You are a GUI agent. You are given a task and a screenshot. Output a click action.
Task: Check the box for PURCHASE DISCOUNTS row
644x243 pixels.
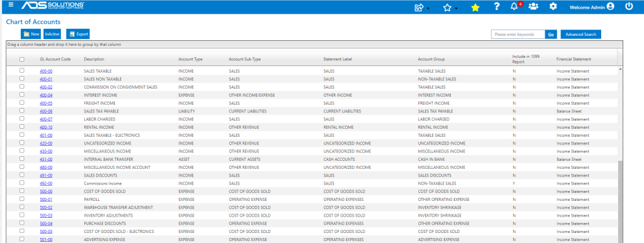point(22,223)
